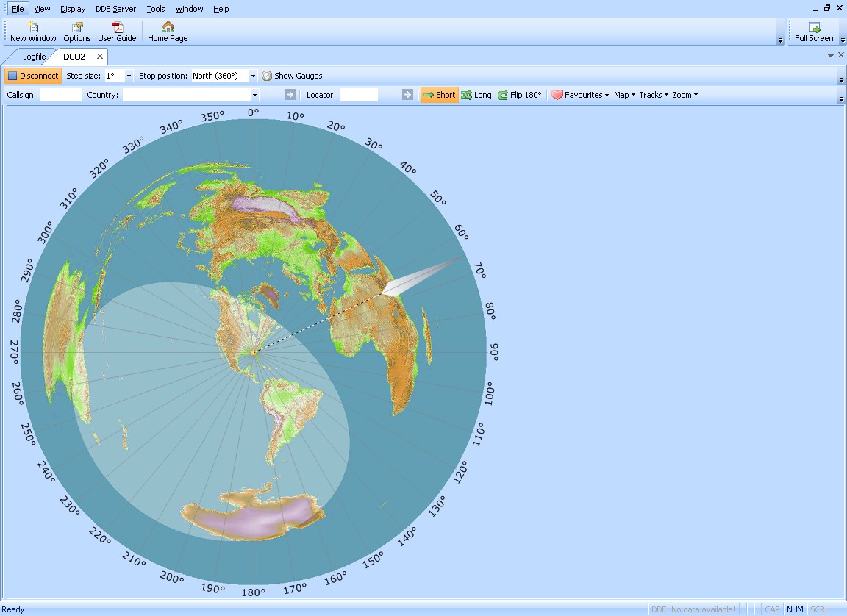Viewport: 847px width, 616px height.
Task: Switch to Full Screen mode
Action: [814, 32]
